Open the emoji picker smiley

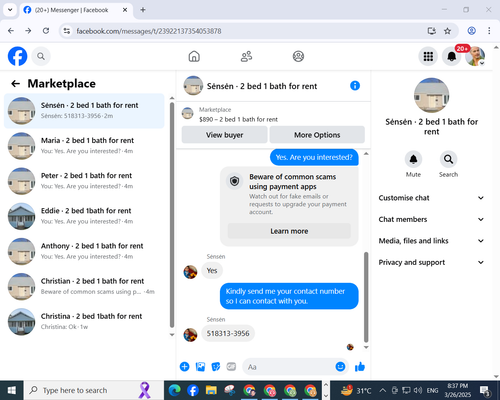click(x=340, y=367)
